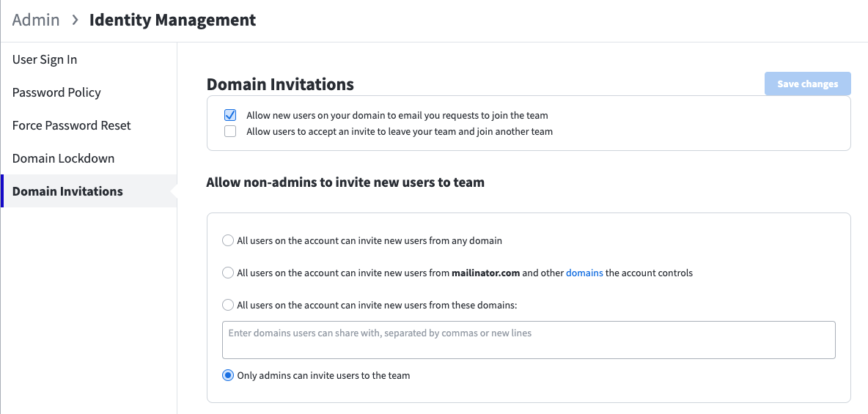Enable leaving team via invite checkbox

(230, 131)
